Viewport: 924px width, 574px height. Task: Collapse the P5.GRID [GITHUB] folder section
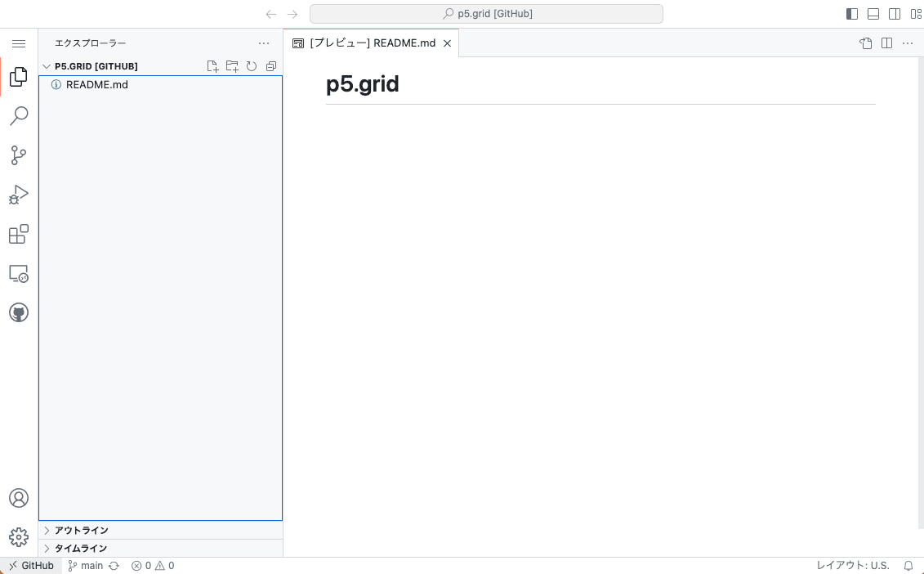click(96, 66)
